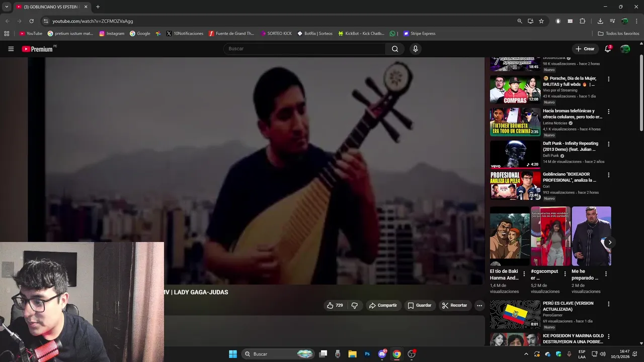The image size is (644, 362).
Task: Dislike the video with thumbs down
Action: (x=355, y=305)
